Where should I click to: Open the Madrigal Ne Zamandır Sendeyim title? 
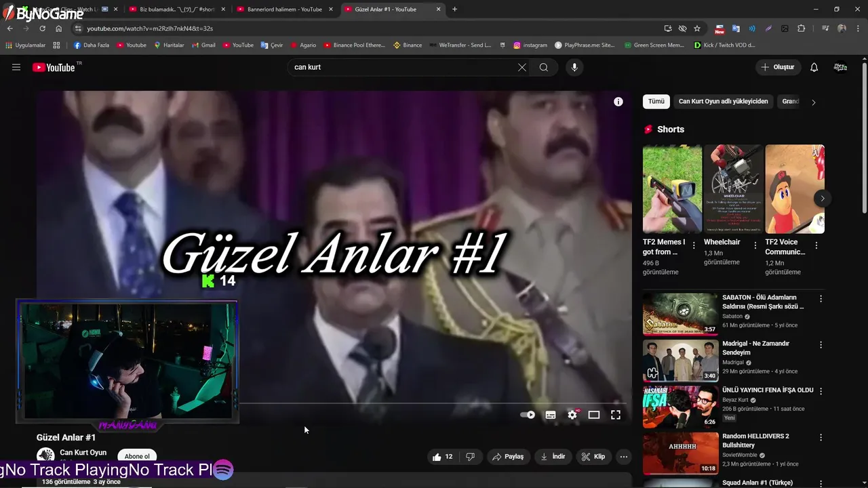755,348
